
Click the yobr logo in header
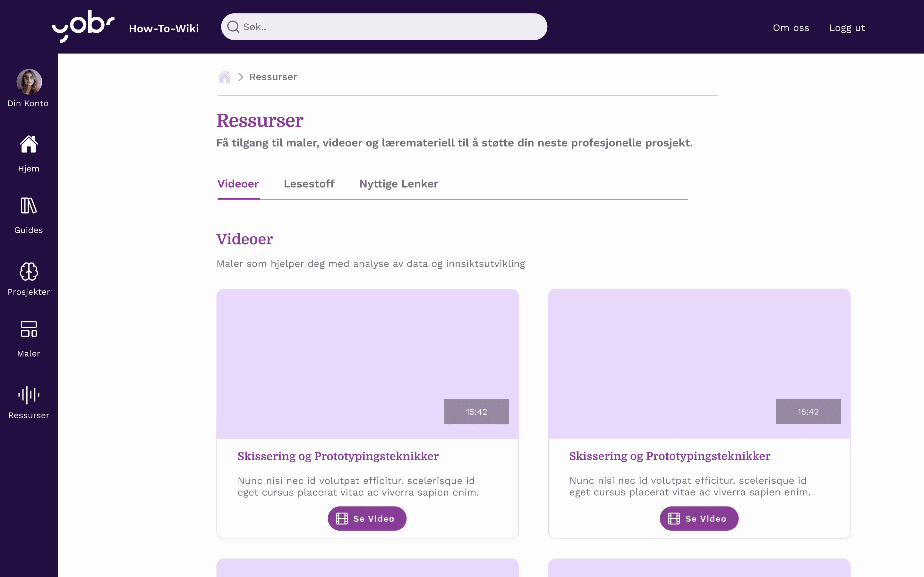(x=83, y=26)
